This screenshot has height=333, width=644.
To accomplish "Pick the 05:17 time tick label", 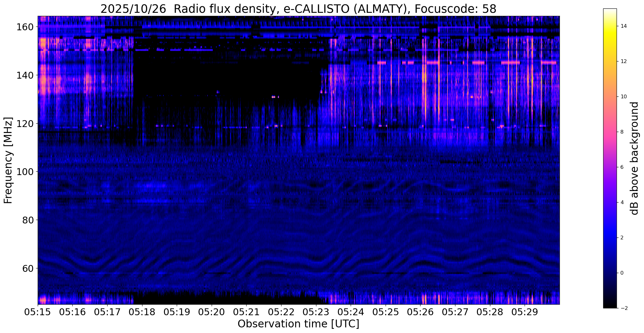I will (108, 312).
